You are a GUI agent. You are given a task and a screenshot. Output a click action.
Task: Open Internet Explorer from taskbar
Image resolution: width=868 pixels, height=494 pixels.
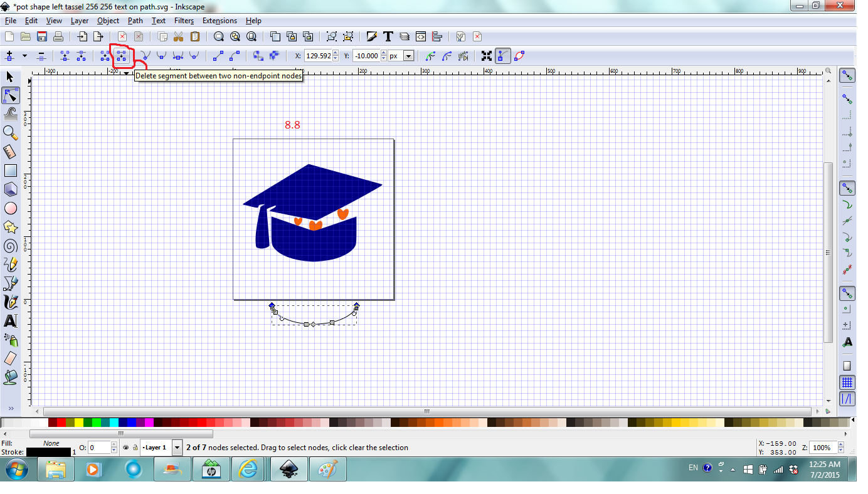click(x=248, y=469)
